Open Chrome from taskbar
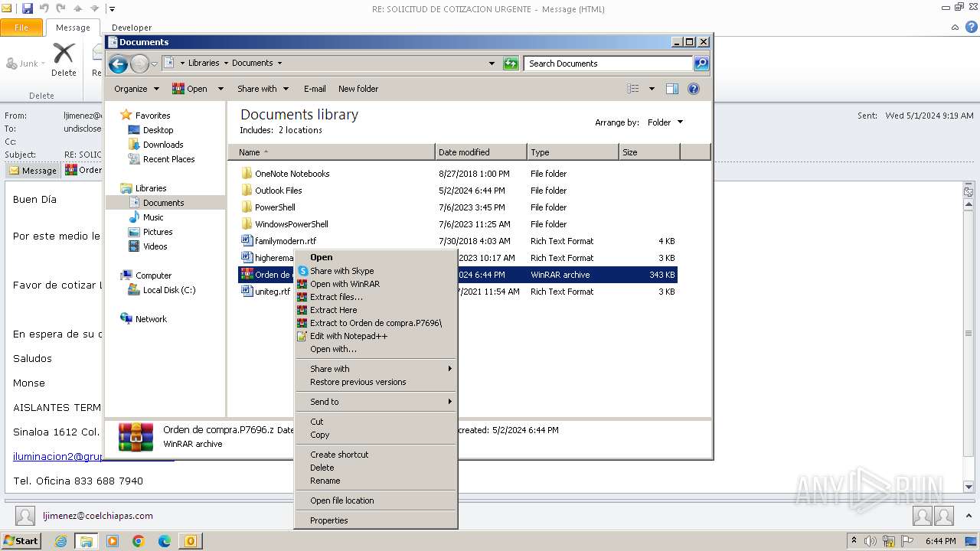Viewport: 980px width, 551px height. pyautogui.click(x=139, y=541)
